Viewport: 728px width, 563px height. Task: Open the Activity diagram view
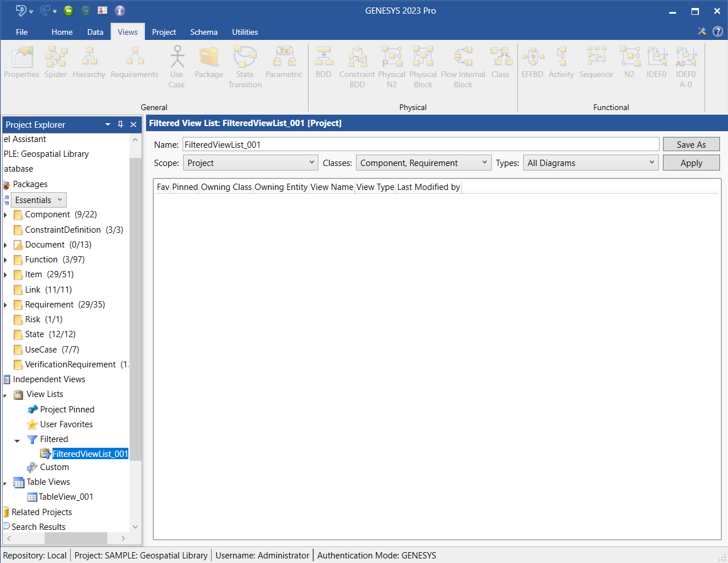(x=561, y=63)
